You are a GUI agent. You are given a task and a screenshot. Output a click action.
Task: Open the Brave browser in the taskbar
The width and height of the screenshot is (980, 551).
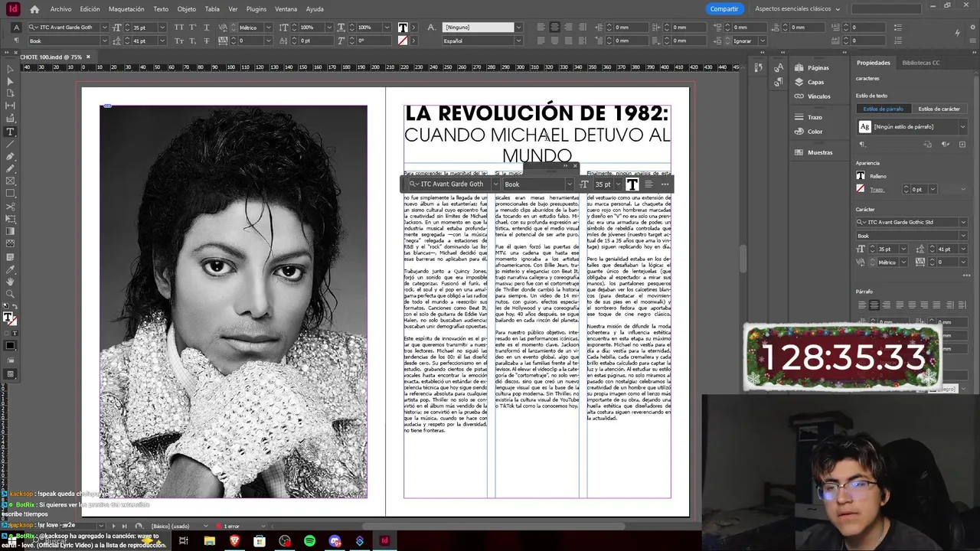click(x=234, y=541)
